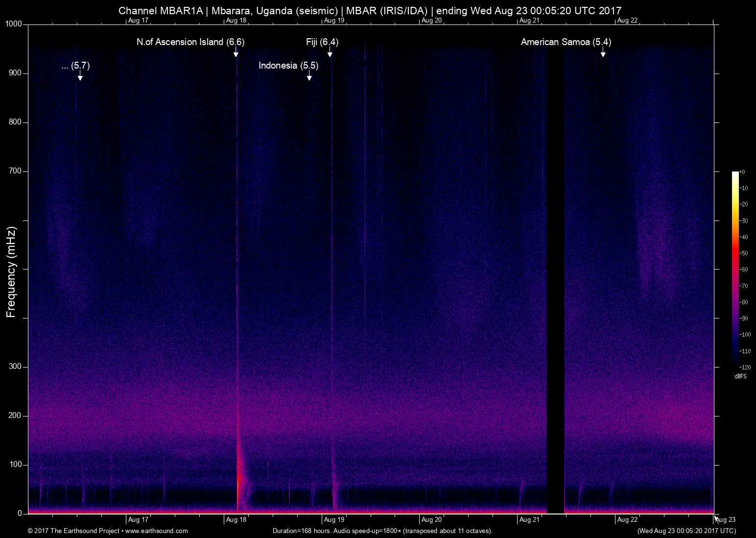This screenshot has width=756, height=538.
Task: Select the Aug 17 label on top axis
Action: [x=138, y=21]
